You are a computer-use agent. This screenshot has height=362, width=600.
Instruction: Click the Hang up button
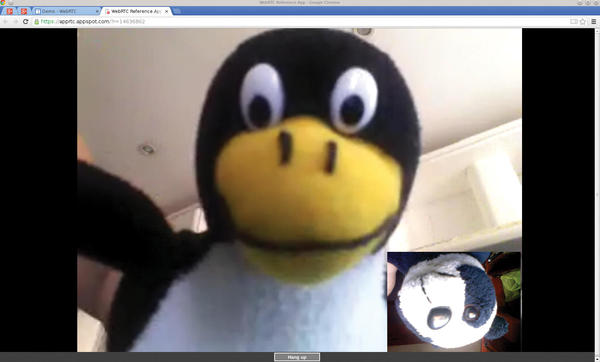[297, 357]
